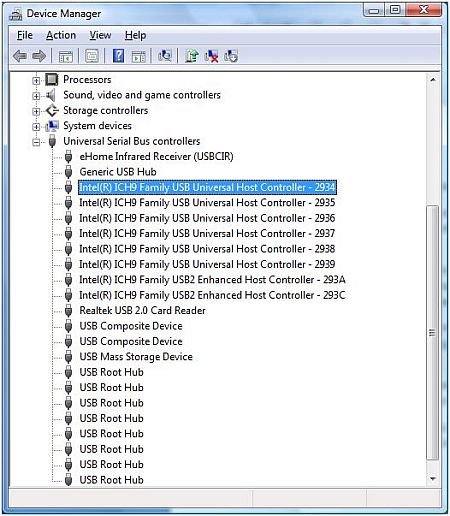
Task: Click Show/Hide console tree toolbar icon
Action: [x=66, y=56]
